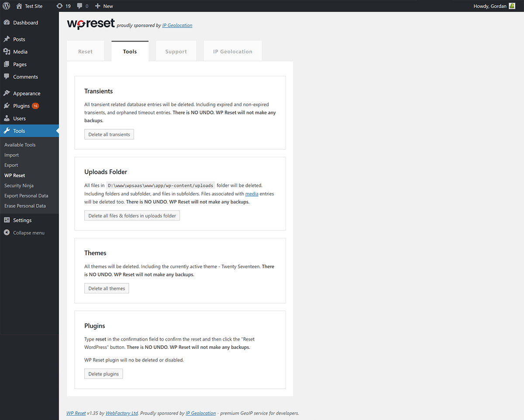Click the Users person icon

(x=7, y=118)
